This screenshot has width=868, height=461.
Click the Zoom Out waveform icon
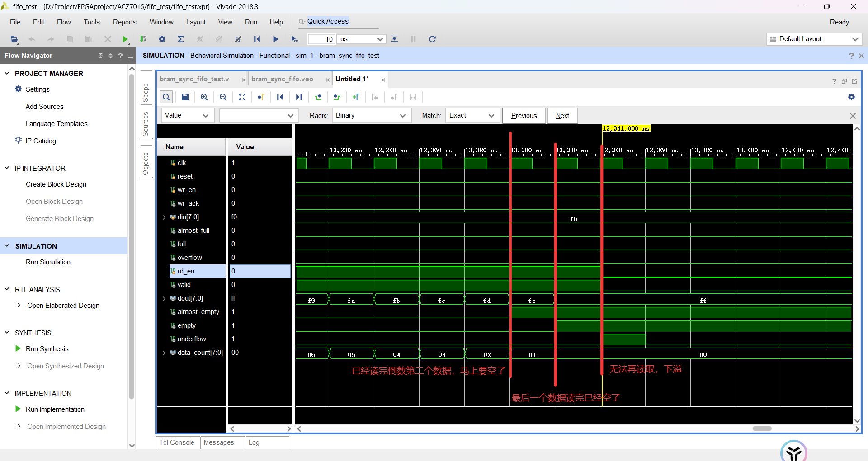coord(223,97)
